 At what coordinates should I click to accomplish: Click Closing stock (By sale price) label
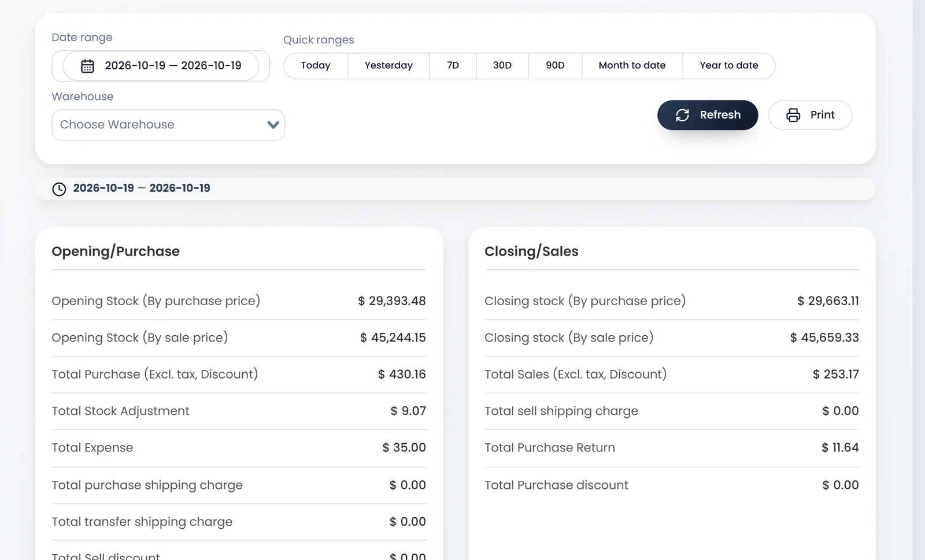coord(569,338)
